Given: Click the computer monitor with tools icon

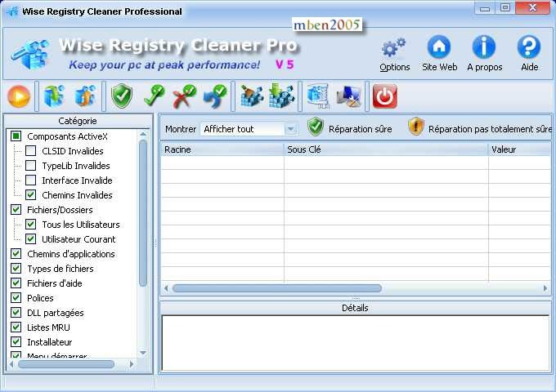Looking at the screenshot, I should (x=349, y=96).
